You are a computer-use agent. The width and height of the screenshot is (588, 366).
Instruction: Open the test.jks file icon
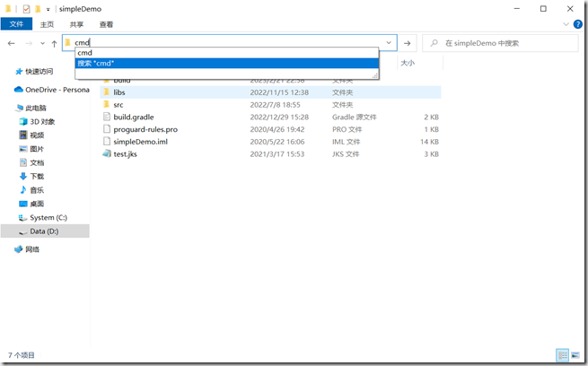pos(106,154)
